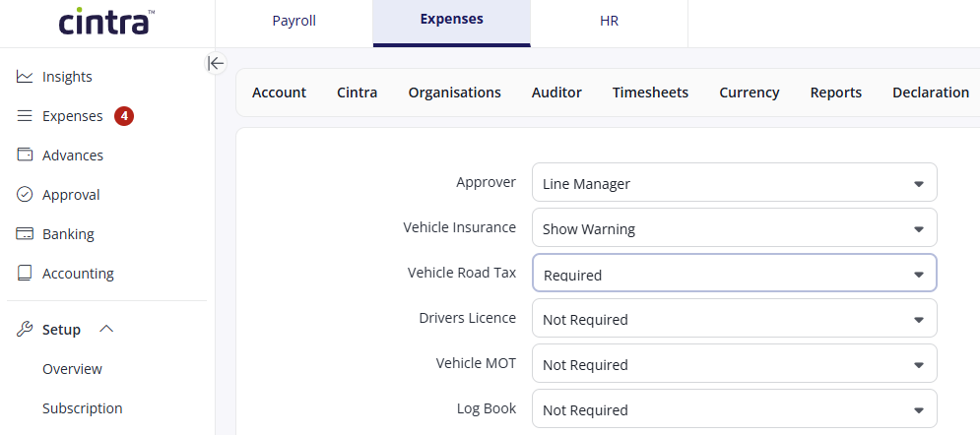Screen dimensions: 980x435
Task: Open the Auditor tab
Action: tap(556, 93)
